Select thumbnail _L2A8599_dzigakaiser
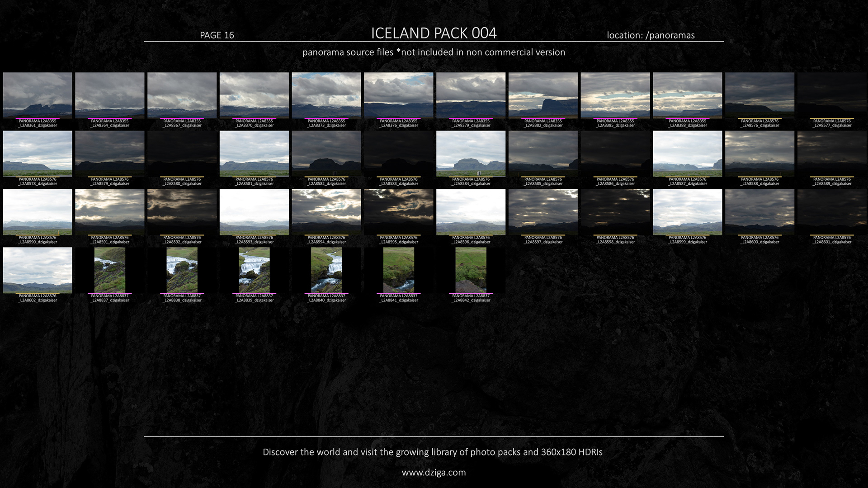Image resolution: width=868 pixels, height=488 pixels. (687, 211)
